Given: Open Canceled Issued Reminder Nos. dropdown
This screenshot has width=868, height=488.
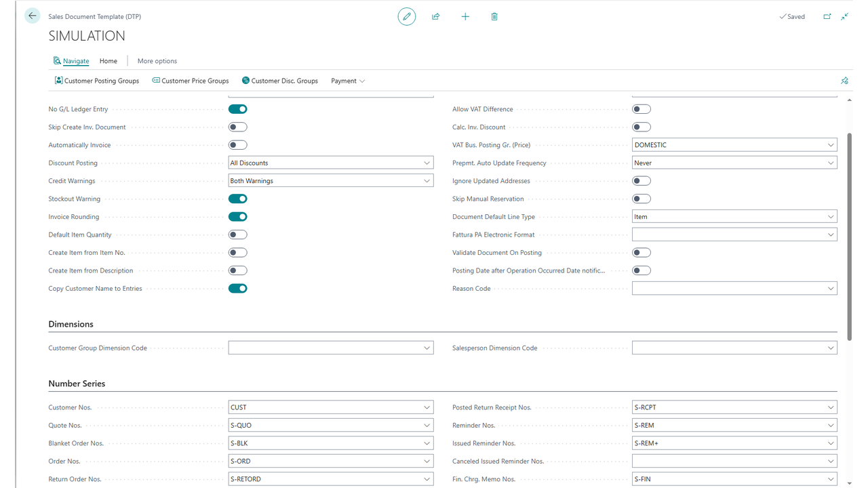Looking at the screenshot, I should [831, 462].
